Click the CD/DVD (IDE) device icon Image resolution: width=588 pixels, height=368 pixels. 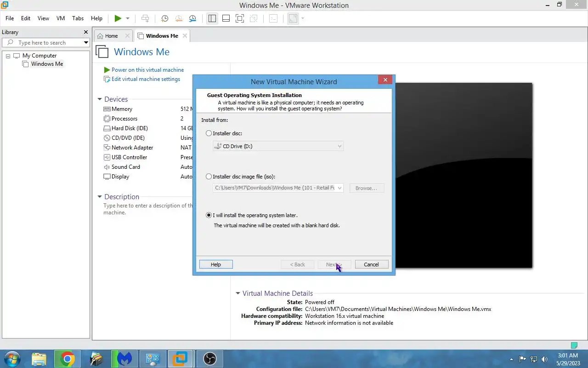(x=107, y=138)
